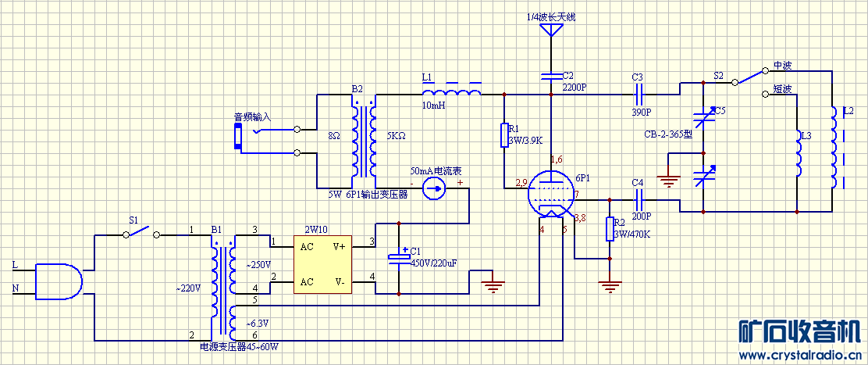Viewport: 868px width, 365px height.
Task: Click the S1 power switch symbol
Action: pyautogui.click(x=141, y=231)
